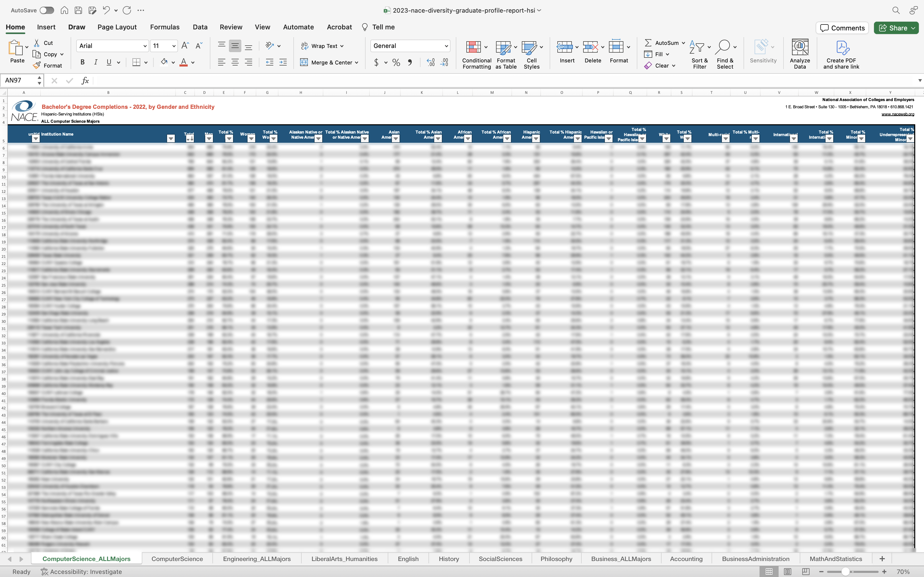Apply percent style format
924x577 pixels.
click(x=396, y=62)
